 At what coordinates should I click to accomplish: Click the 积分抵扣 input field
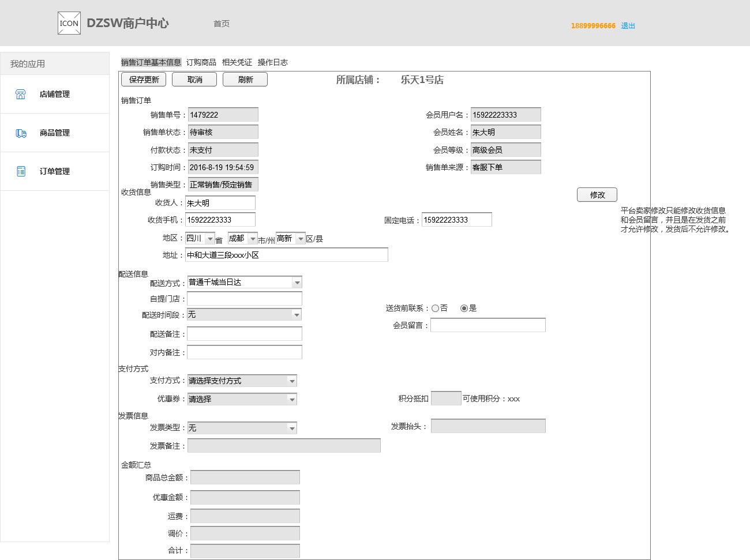click(x=446, y=399)
